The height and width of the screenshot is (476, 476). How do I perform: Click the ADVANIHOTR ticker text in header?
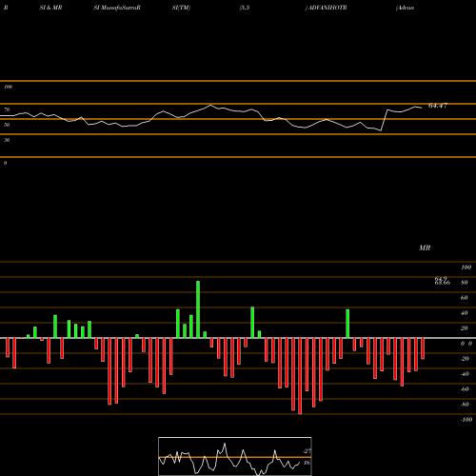[x=327, y=8]
